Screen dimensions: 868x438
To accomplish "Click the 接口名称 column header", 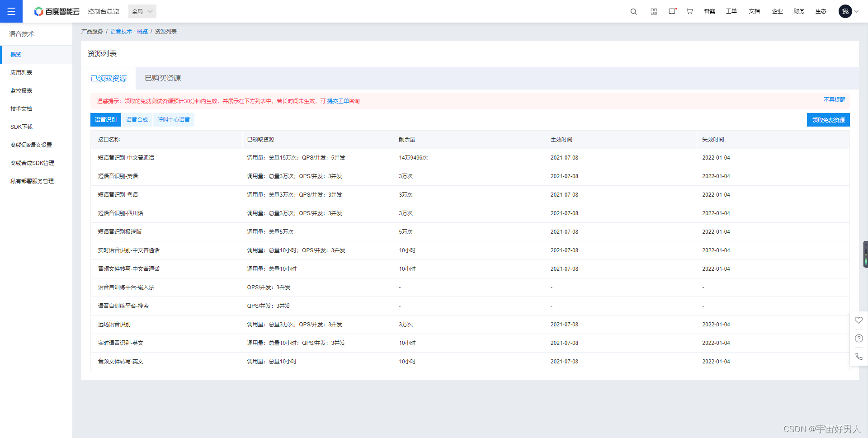I will point(109,140).
